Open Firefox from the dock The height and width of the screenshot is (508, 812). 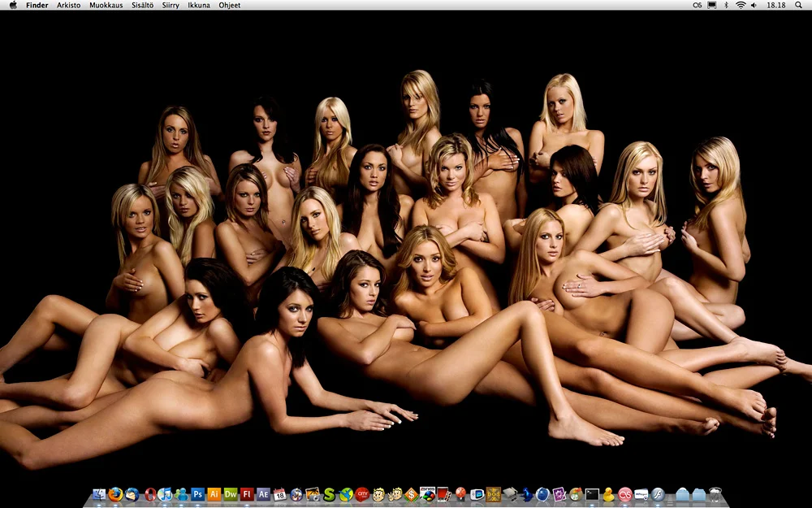click(115, 494)
